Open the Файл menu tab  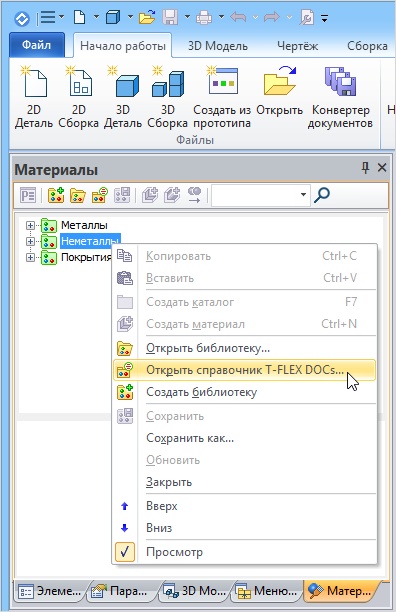[x=36, y=45]
